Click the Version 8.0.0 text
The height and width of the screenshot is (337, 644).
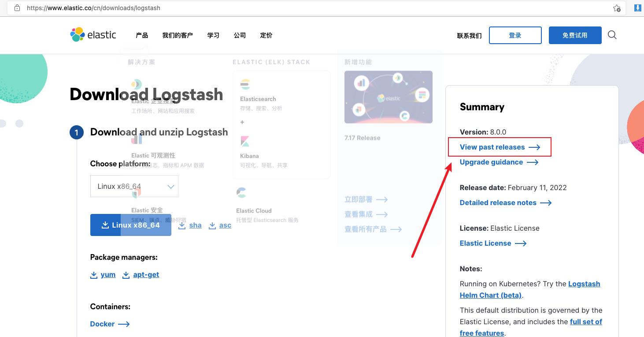click(x=483, y=132)
